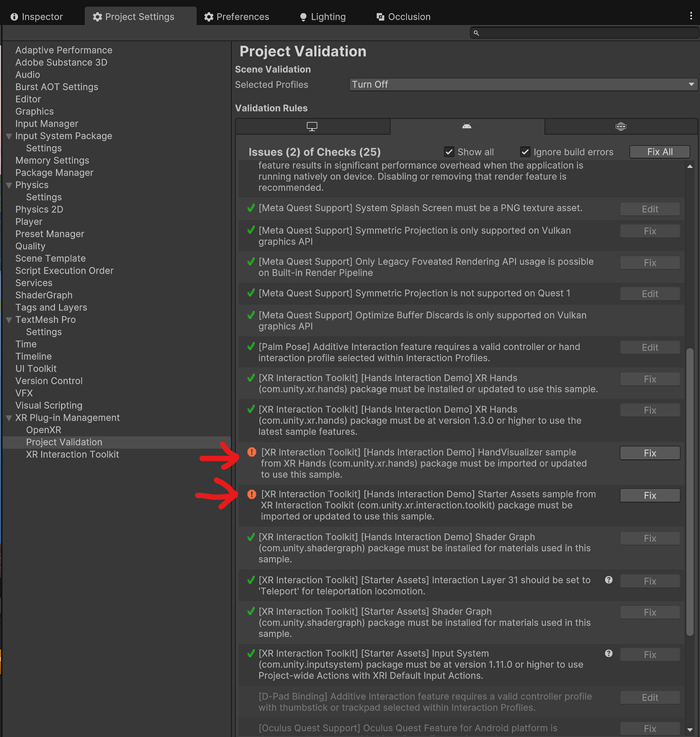
Task: Click the green checkmark on Splash Screen rule
Action: [x=250, y=209]
